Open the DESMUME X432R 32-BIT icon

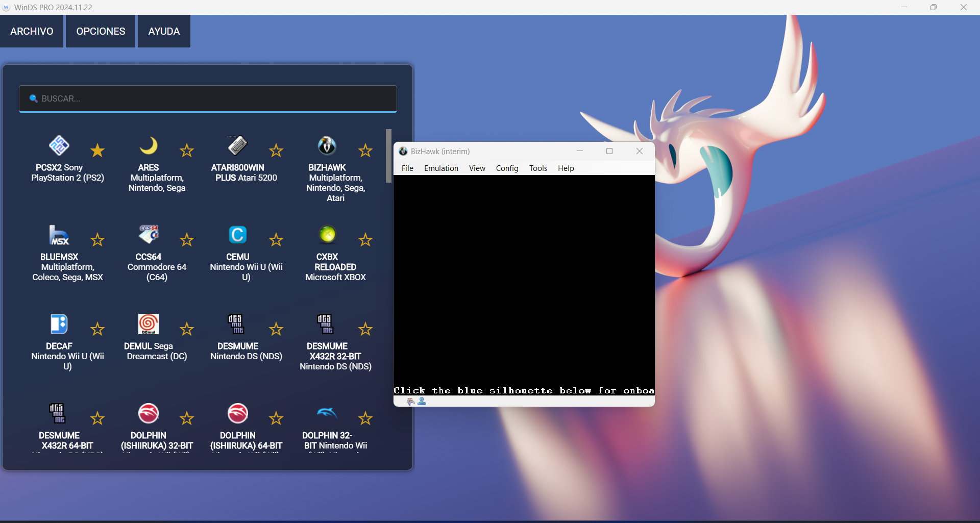click(x=326, y=324)
